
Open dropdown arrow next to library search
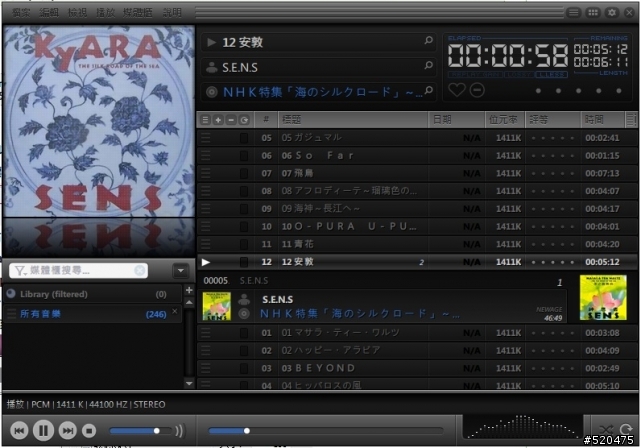pyautogui.click(x=180, y=271)
